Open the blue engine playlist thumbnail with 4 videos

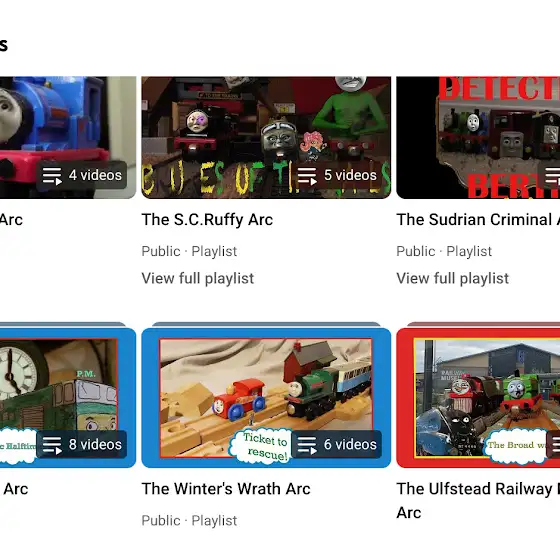coord(68,138)
